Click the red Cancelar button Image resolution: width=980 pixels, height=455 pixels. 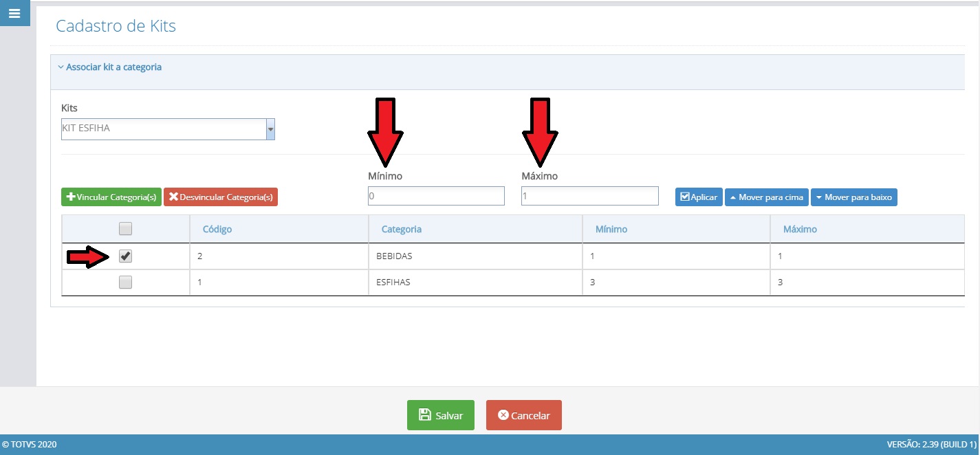pos(524,415)
